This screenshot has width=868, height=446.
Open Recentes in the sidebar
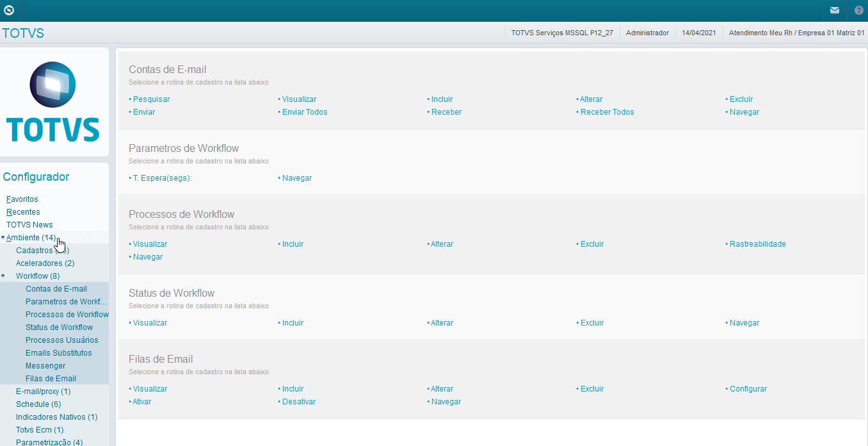click(x=23, y=212)
